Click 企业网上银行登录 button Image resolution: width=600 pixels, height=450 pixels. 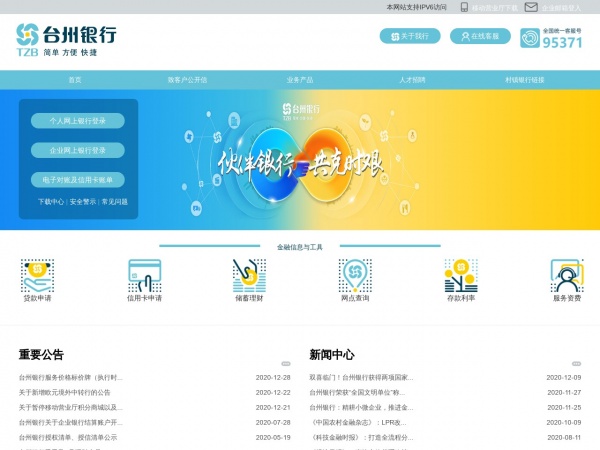pos(78,150)
